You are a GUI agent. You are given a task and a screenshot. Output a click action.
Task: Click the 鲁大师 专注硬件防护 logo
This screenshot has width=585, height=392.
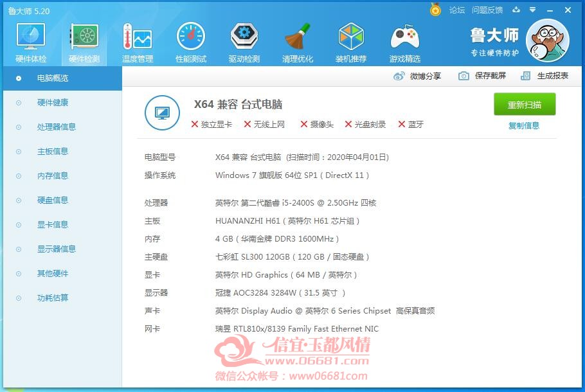click(x=494, y=42)
